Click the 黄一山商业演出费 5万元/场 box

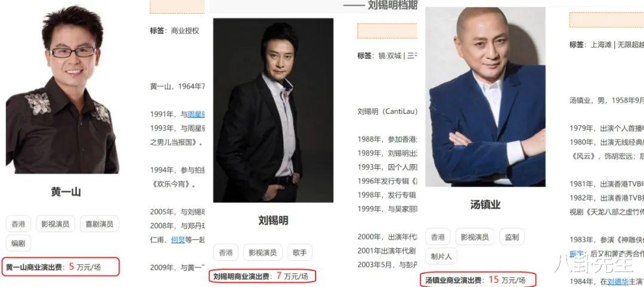click(x=61, y=267)
